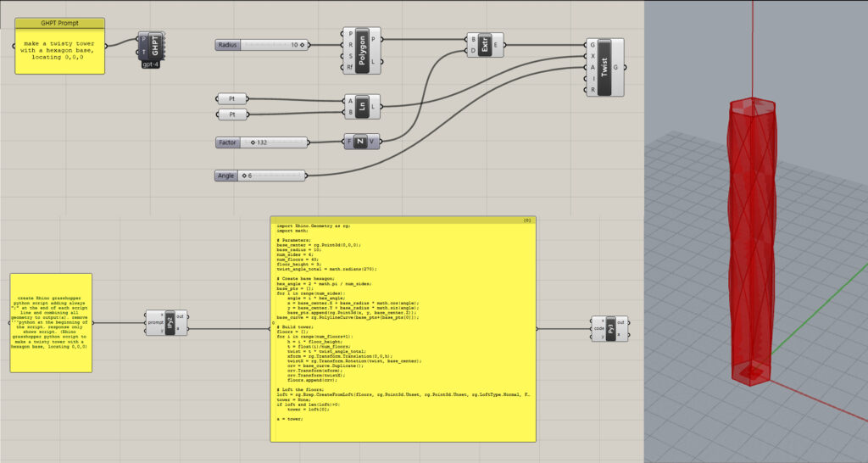Image resolution: width=868 pixels, height=463 pixels.
Task: Click the Ln line component
Action: tap(363, 106)
